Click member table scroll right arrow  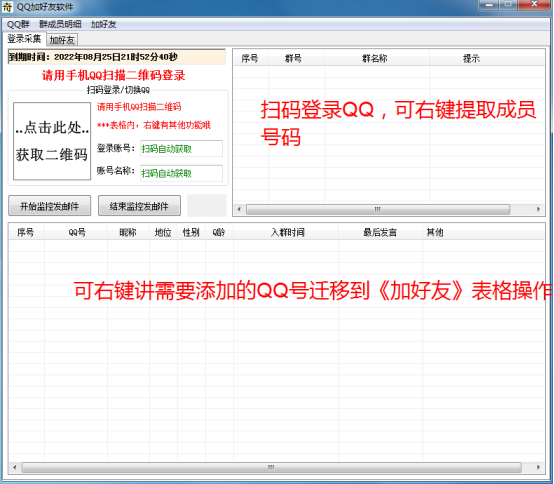[x=538, y=467]
